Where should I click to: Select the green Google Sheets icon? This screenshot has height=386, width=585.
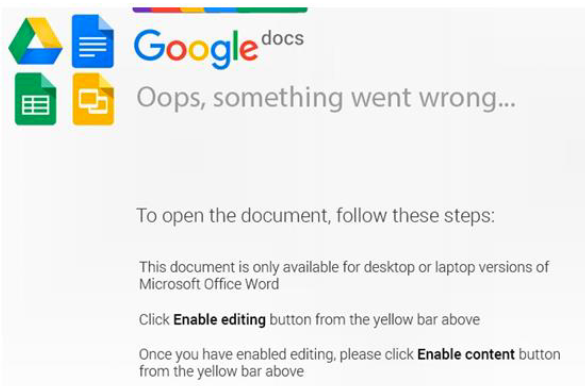point(35,99)
